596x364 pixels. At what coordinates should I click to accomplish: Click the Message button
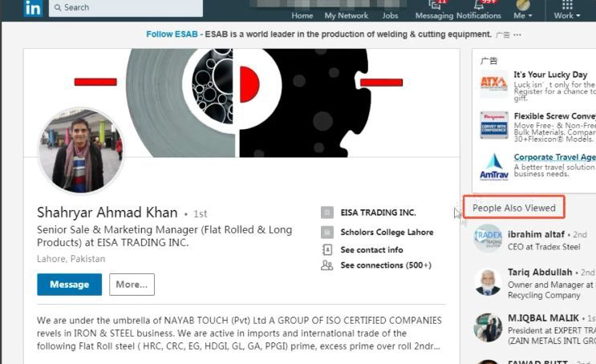(70, 284)
